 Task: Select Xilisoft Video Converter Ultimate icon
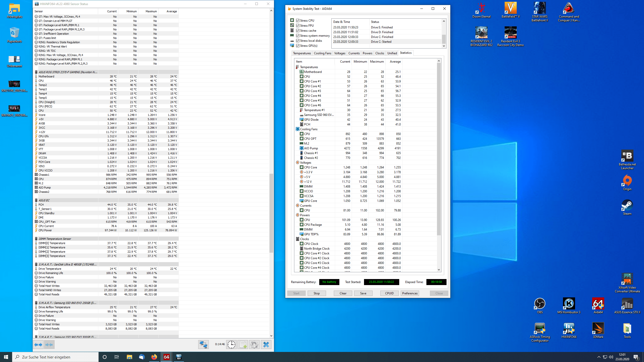627,283
